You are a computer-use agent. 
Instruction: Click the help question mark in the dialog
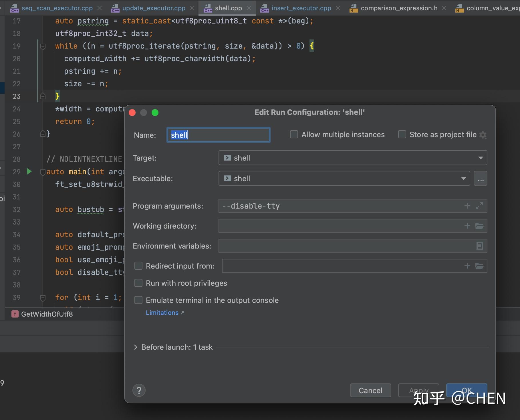[139, 390]
